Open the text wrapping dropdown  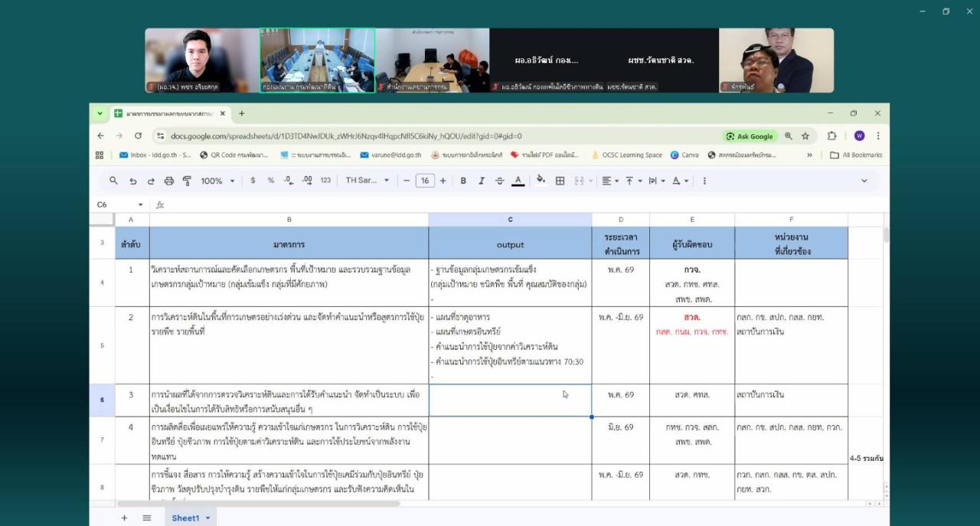(656, 181)
